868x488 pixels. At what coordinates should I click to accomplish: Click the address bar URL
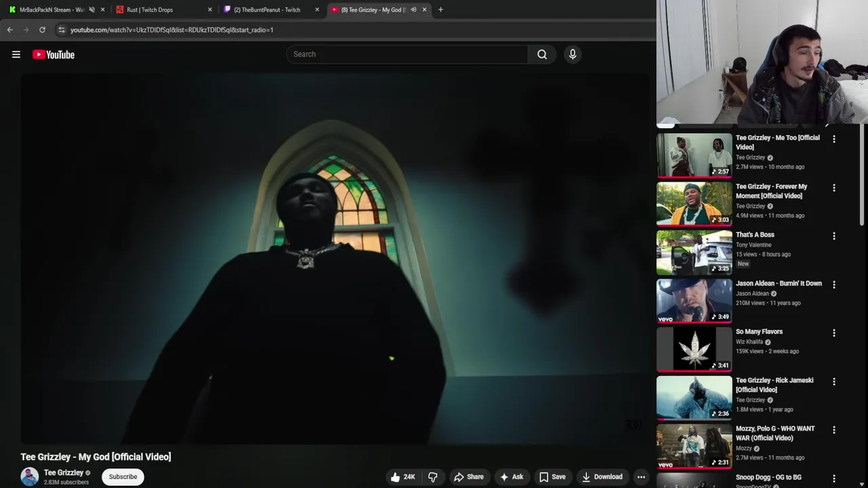172,30
